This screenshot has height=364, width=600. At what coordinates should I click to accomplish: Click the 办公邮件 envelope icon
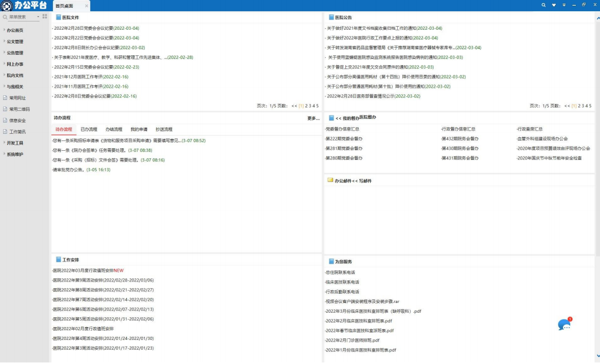331,180
